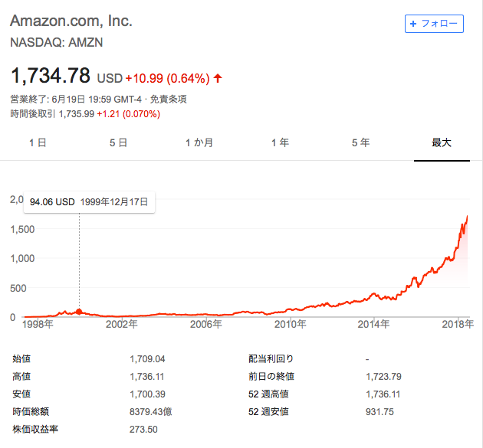Click the 2010年 axis label
The width and height of the screenshot is (483, 448).
(x=290, y=324)
